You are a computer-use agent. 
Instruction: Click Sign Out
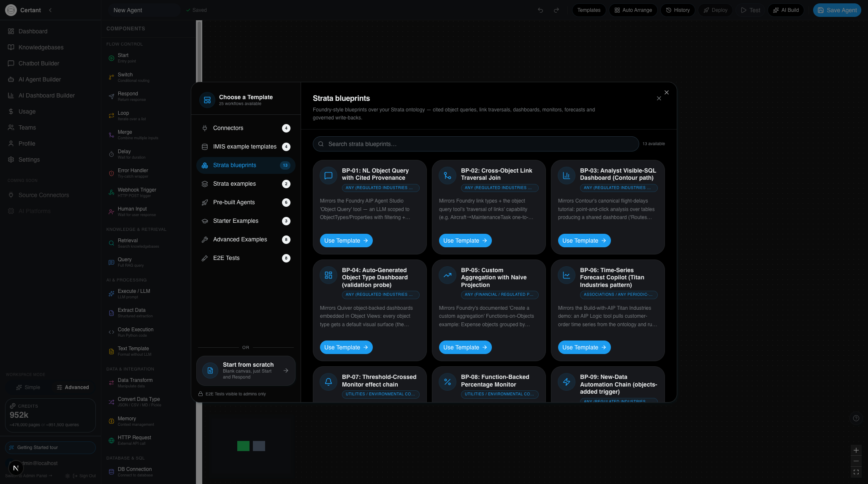coord(84,476)
